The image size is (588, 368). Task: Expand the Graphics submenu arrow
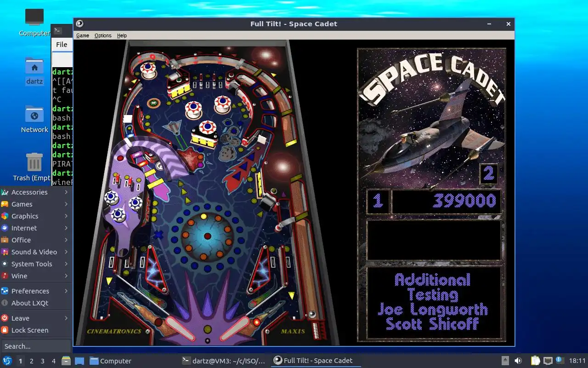click(66, 216)
